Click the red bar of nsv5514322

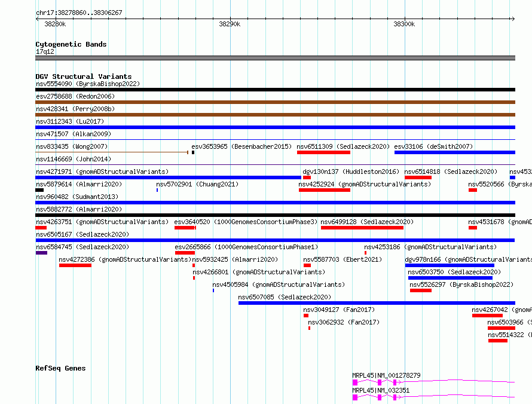[498, 341]
